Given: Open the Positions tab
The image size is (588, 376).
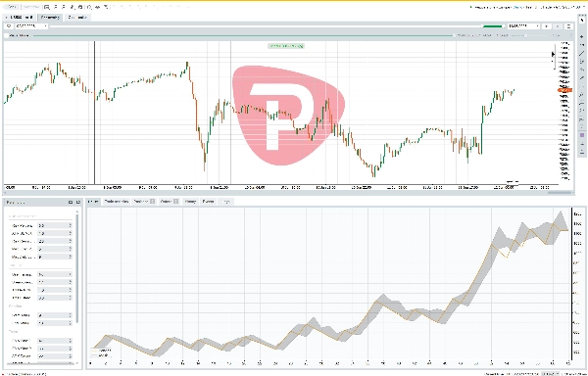Looking at the screenshot, I should 144,202.
